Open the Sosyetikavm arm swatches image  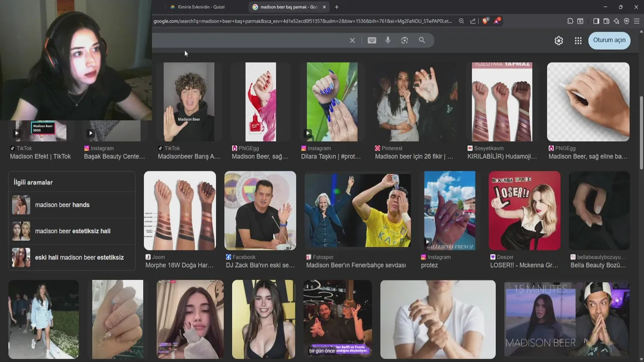[x=502, y=102]
